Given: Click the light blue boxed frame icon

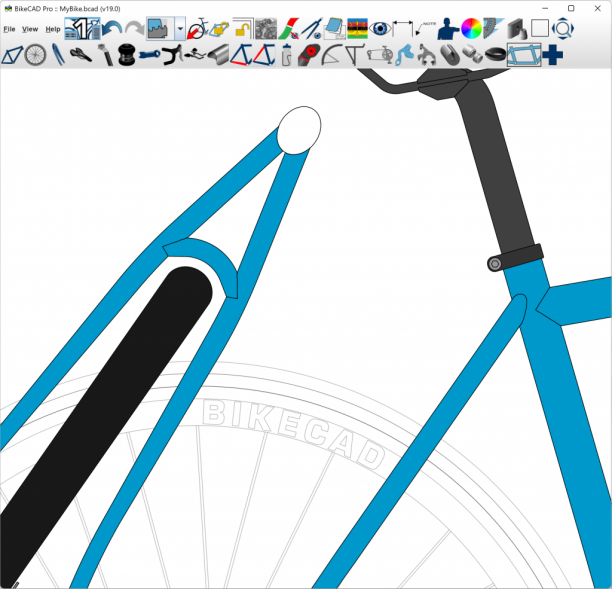Looking at the screenshot, I should (524, 55).
